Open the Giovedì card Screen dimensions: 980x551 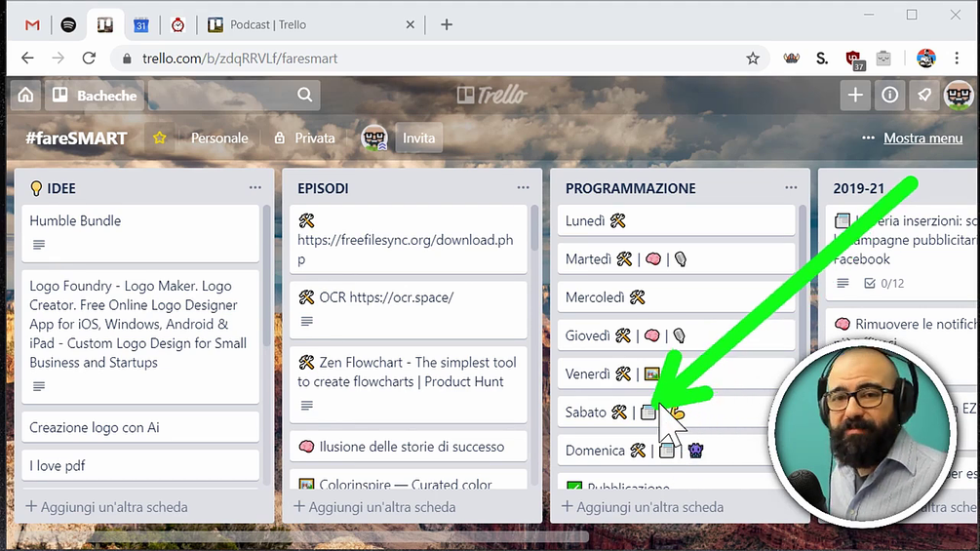tap(677, 335)
